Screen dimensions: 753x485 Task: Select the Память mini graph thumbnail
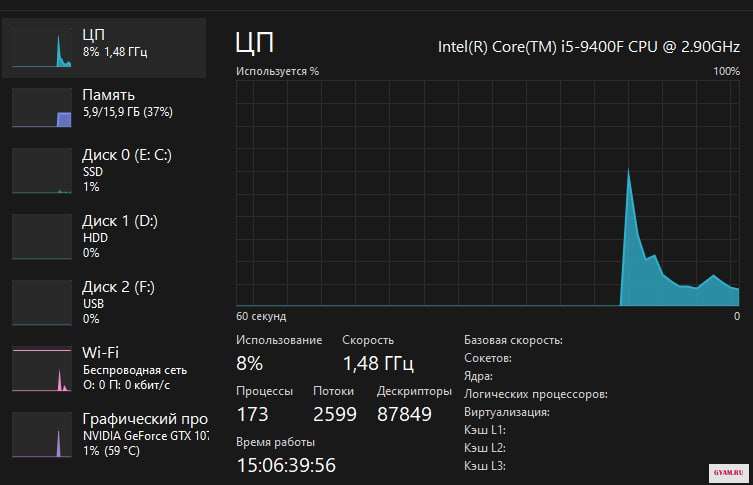tap(42, 108)
